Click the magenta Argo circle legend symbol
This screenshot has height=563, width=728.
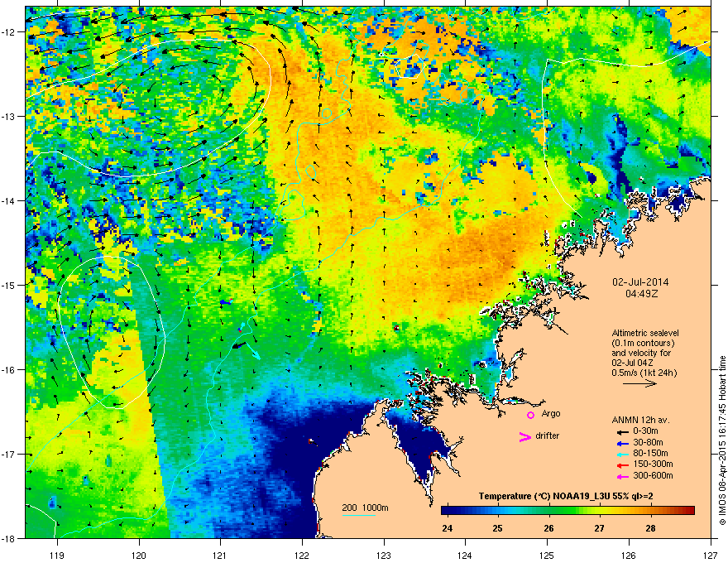click(530, 415)
